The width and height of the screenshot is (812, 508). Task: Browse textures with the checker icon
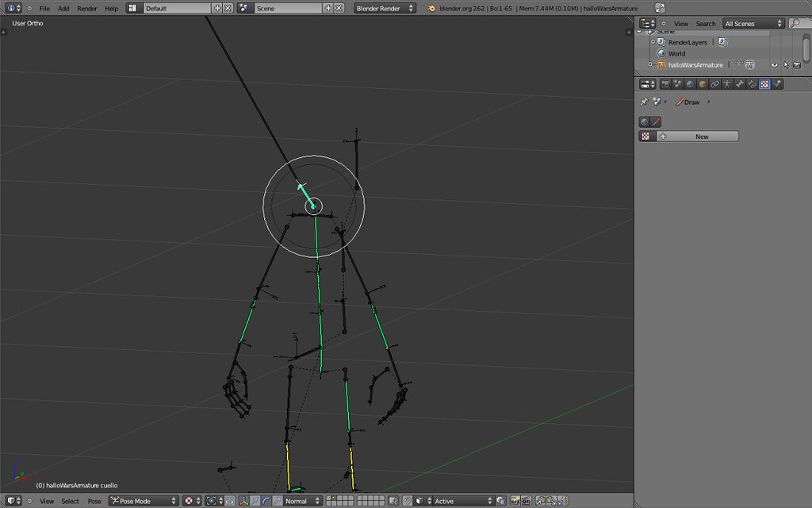[645, 137]
